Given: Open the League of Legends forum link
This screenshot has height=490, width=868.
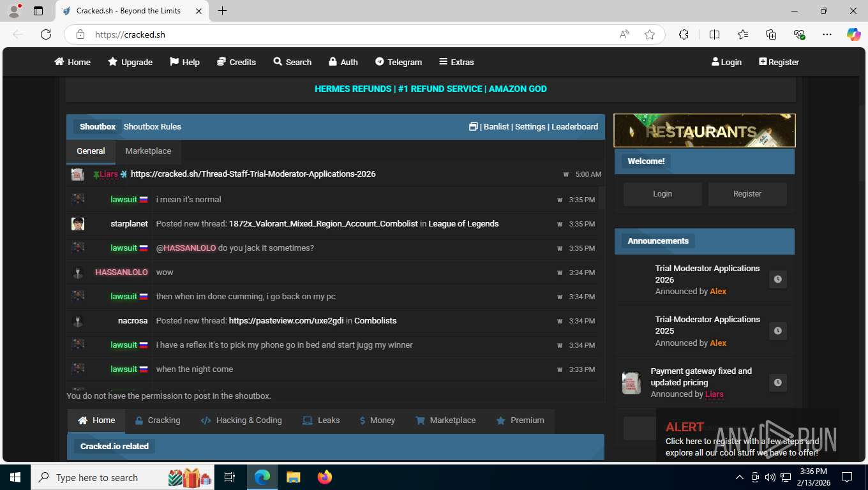Looking at the screenshot, I should click(464, 224).
